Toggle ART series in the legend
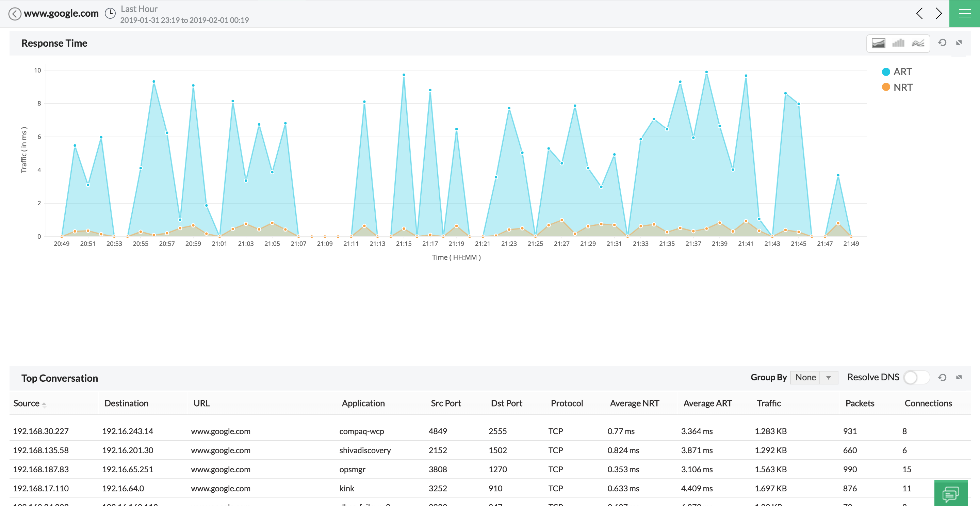 click(897, 72)
